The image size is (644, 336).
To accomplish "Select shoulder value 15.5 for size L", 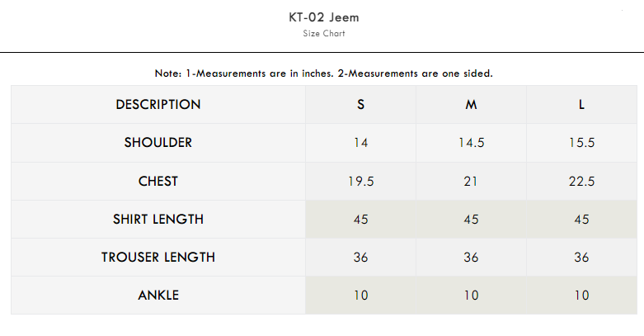I will (x=581, y=143).
